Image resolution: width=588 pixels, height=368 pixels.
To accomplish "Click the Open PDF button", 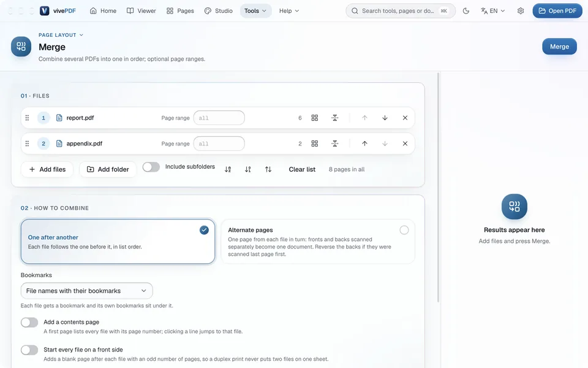I will [x=557, y=11].
